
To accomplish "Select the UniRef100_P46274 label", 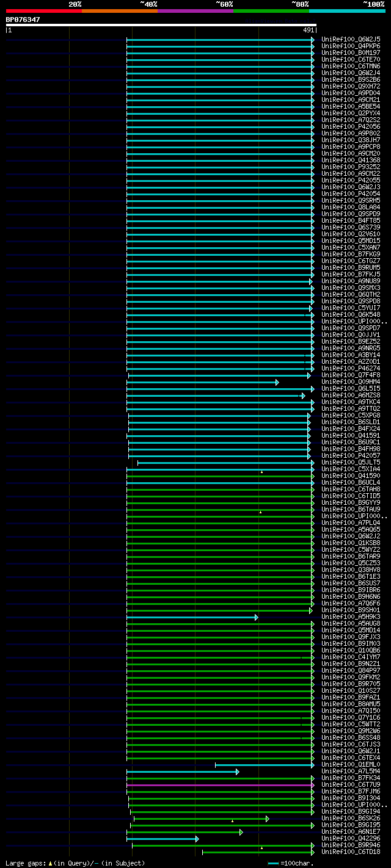I will (x=351, y=368).
